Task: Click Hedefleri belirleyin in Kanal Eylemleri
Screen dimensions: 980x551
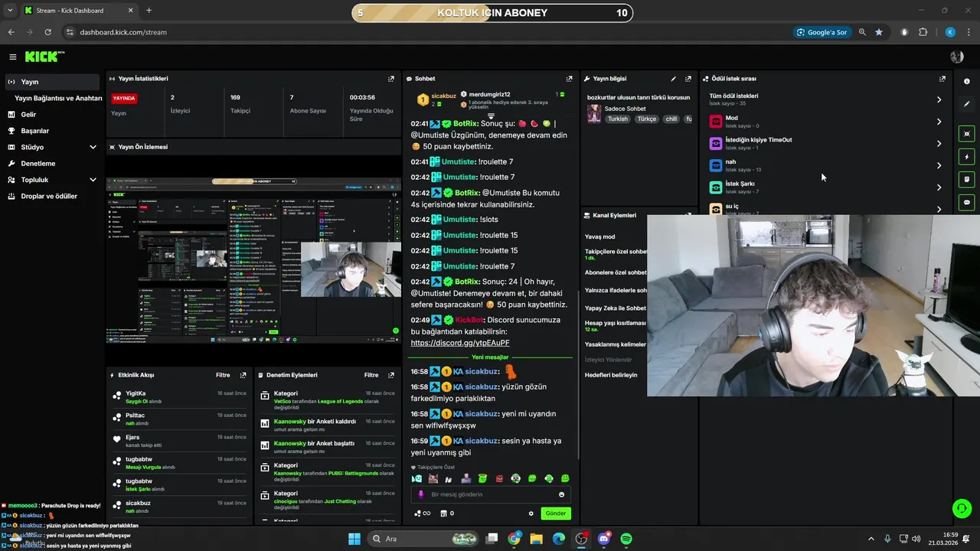Action: point(611,375)
